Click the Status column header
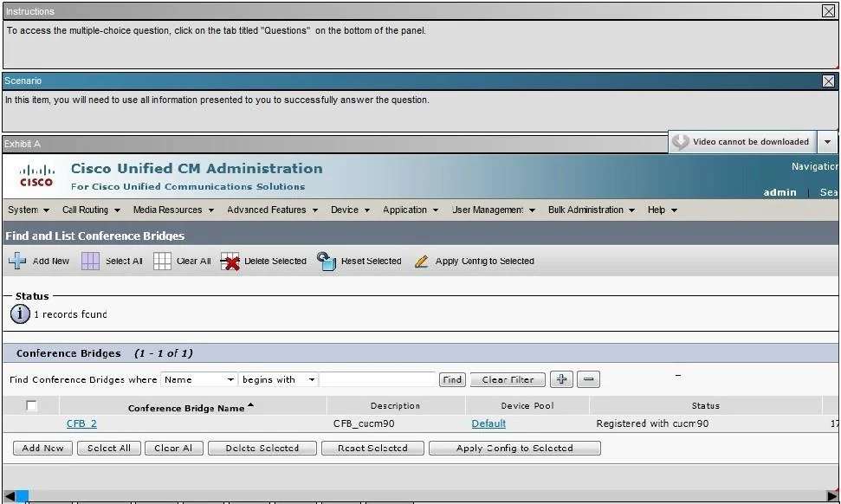This screenshot has width=841, height=504. tap(705, 405)
